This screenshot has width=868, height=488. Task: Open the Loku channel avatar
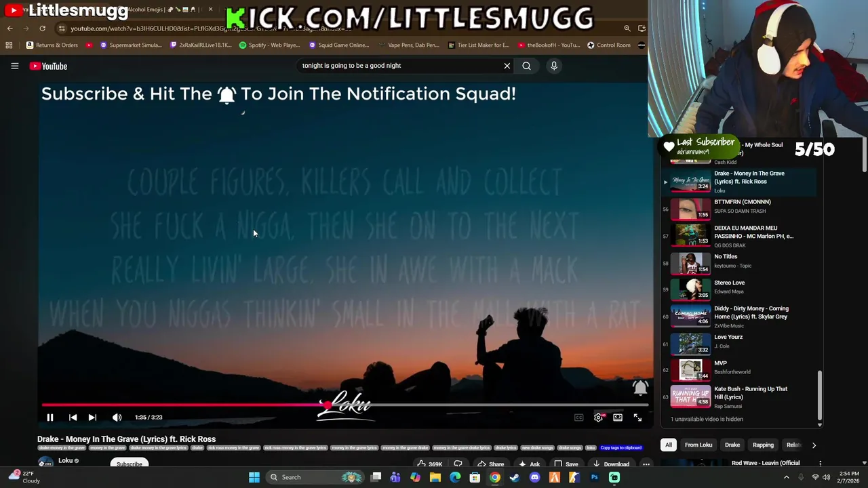(x=45, y=463)
